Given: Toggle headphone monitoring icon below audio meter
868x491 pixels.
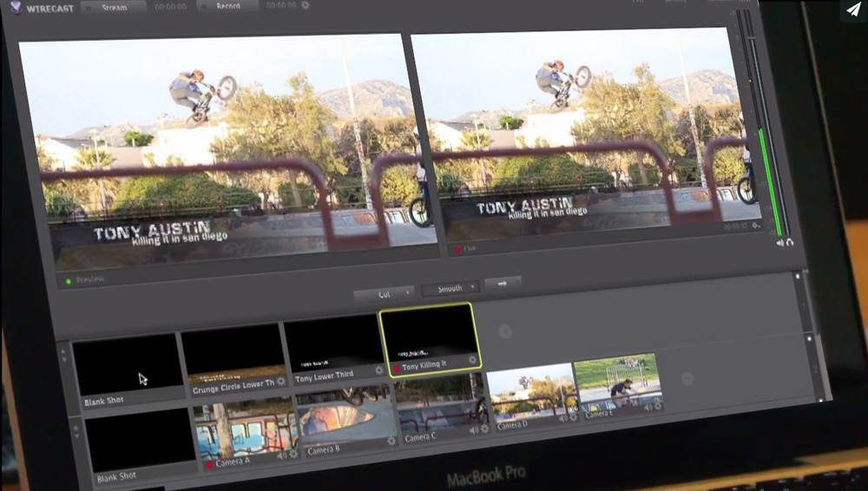Looking at the screenshot, I should (790, 242).
